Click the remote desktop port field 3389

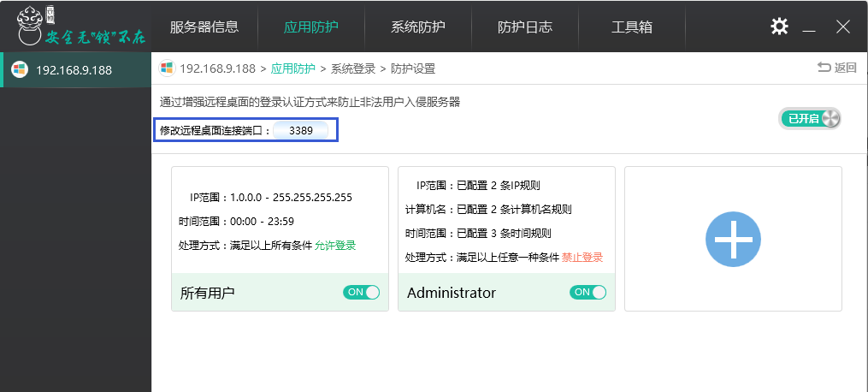pyautogui.click(x=300, y=131)
